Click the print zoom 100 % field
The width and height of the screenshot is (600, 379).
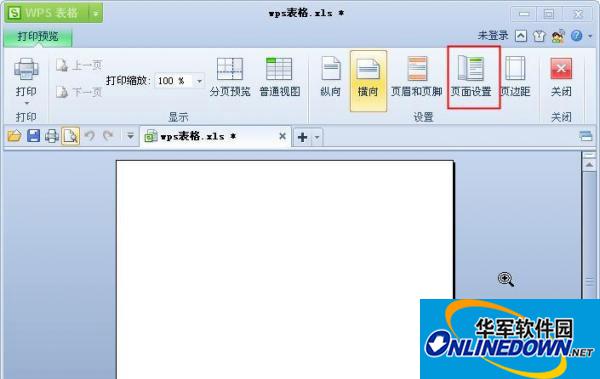click(x=173, y=81)
